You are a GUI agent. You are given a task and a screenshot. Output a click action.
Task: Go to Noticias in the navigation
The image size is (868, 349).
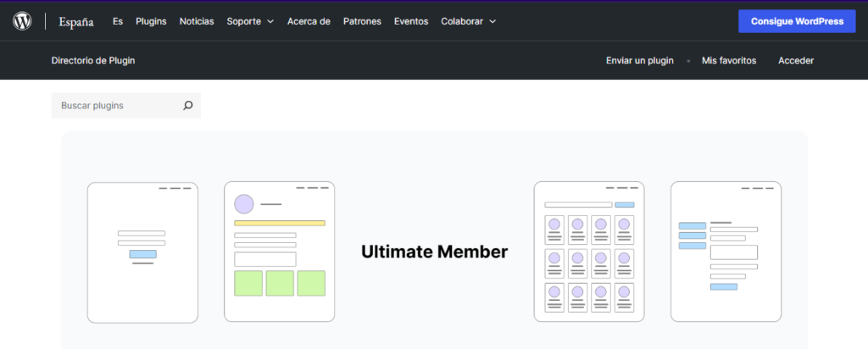pos(197,21)
